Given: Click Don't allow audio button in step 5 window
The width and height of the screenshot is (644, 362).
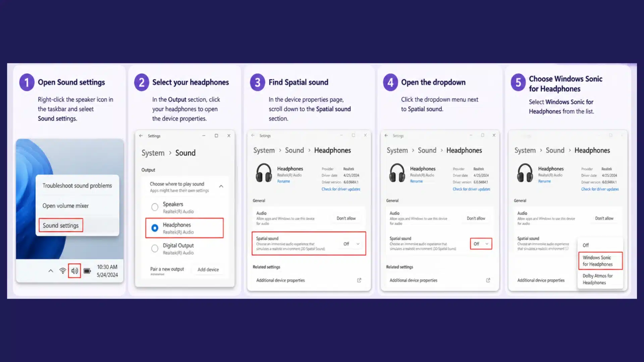Looking at the screenshot, I should pyautogui.click(x=604, y=219).
